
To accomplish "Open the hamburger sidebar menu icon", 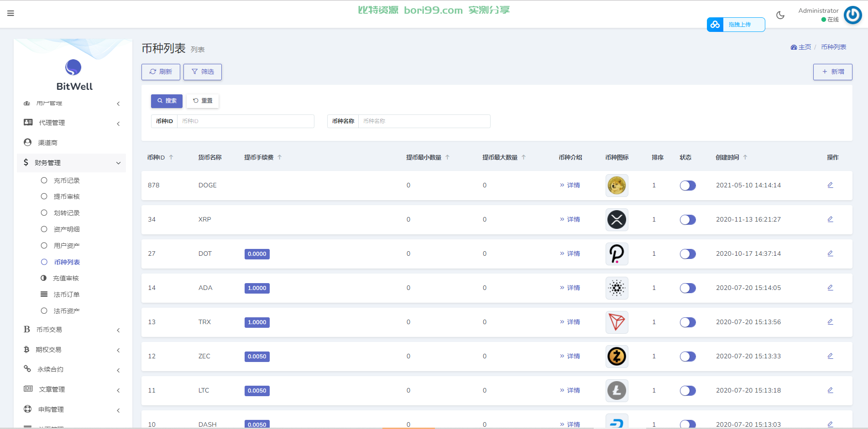I will (x=10, y=13).
